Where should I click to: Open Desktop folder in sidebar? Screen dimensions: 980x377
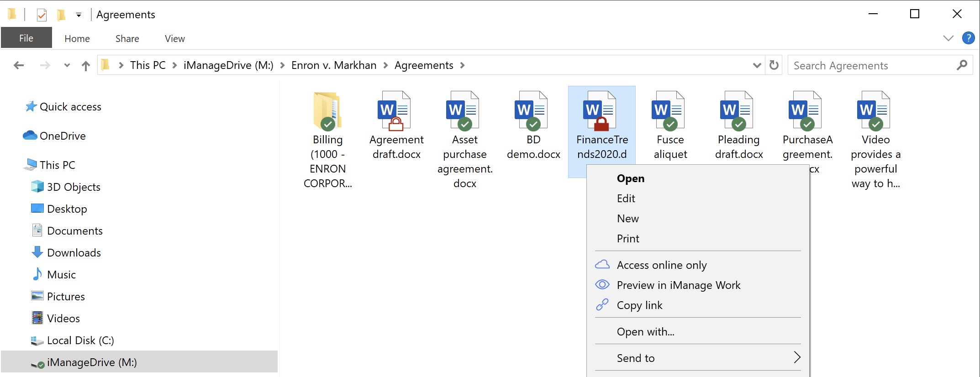pos(59,209)
